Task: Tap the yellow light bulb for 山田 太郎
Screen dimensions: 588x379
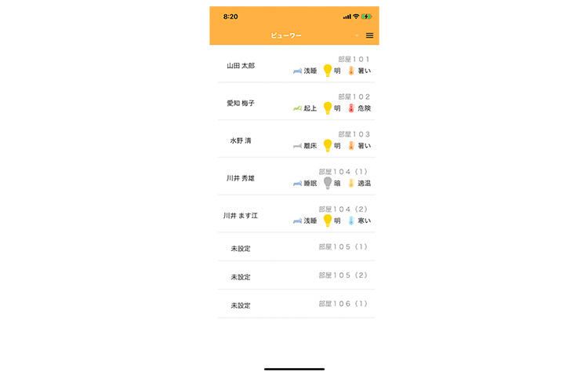Action: 328,71
